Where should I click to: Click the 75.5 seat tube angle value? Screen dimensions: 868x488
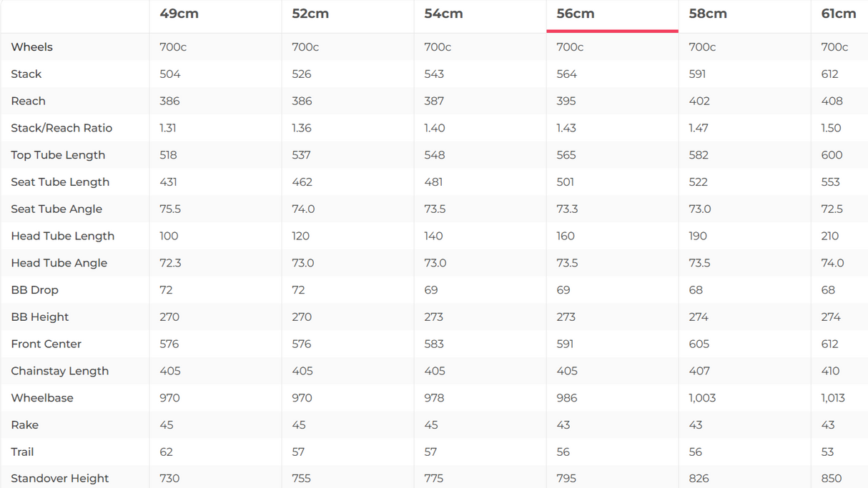click(x=170, y=209)
